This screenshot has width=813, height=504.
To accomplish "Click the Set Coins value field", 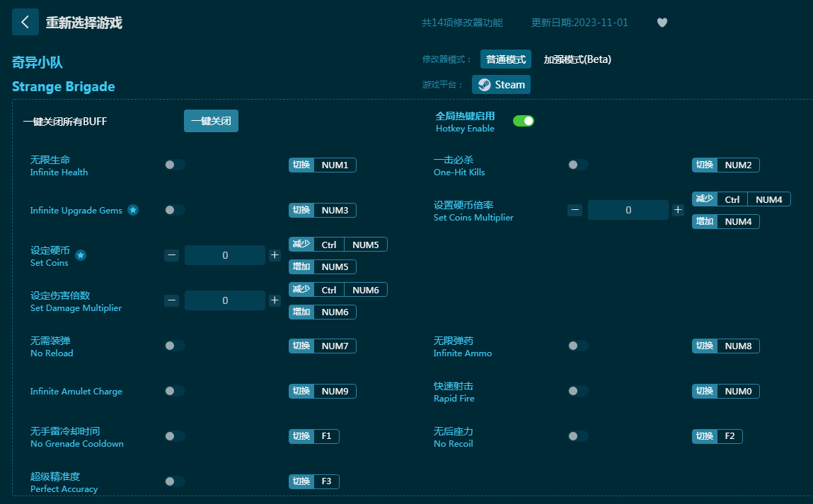I will [x=225, y=255].
